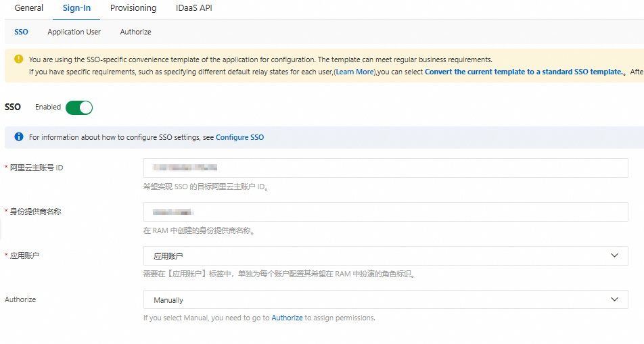Open the Authorize Manually dropdown arrow
The height and width of the screenshot is (344, 644).
pyautogui.click(x=614, y=299)
